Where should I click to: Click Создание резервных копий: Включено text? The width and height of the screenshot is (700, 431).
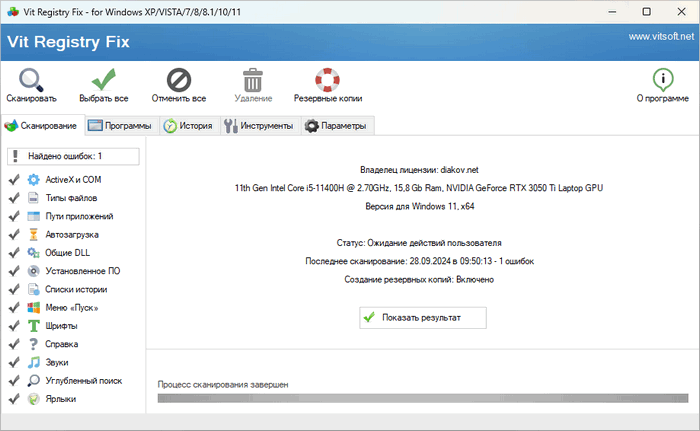pyautogui.click(x=419, y=279)
